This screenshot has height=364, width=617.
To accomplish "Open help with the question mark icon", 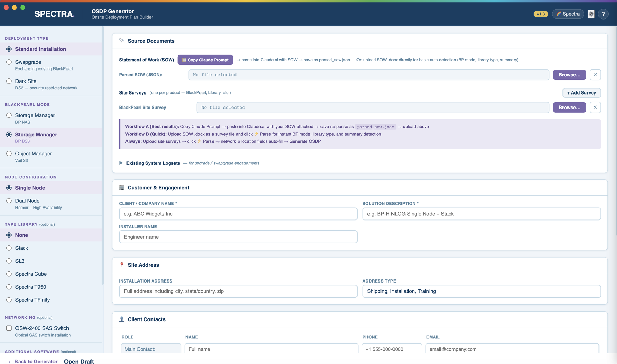I will pyautogui.click(x=603, y=14).
